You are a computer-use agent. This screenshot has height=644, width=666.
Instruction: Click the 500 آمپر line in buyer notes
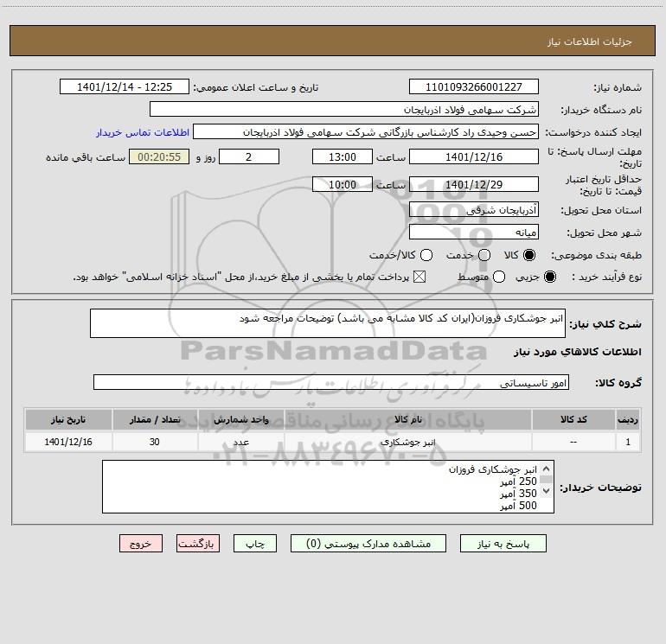[519, 506]
